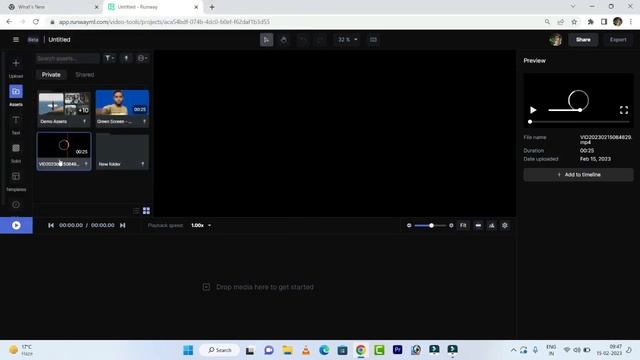Viewport: 640px width, 360px height.
Task: Open the Assets sidebar panel
Action: 16,91
